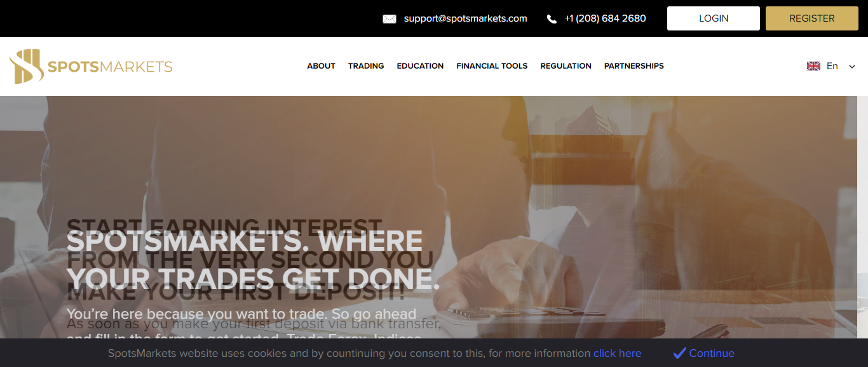Open the FINANCIAL TOOLS menu

pos(492,66)
